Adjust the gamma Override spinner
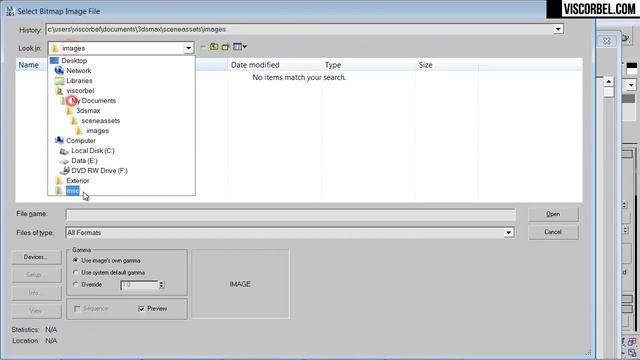640x360 pixels. click(162, 285)
